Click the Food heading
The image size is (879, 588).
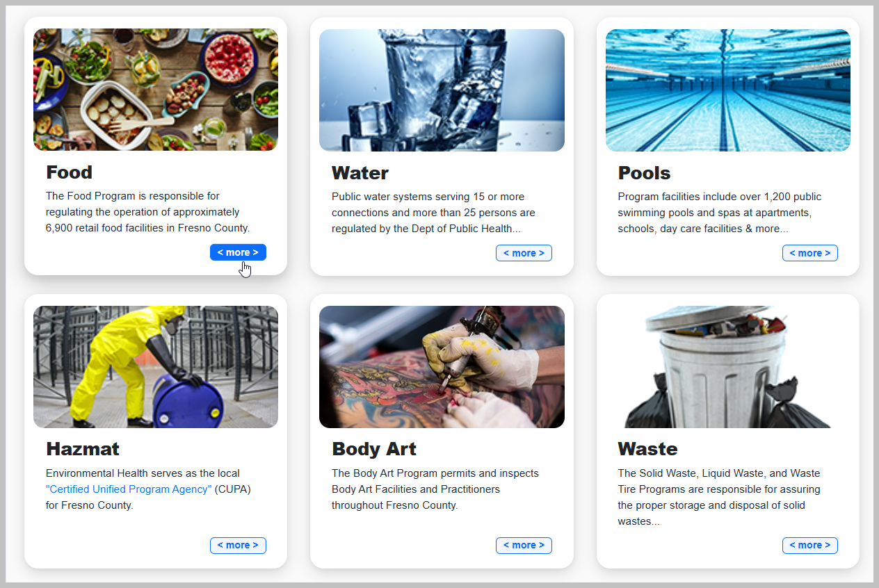[69, 172]
